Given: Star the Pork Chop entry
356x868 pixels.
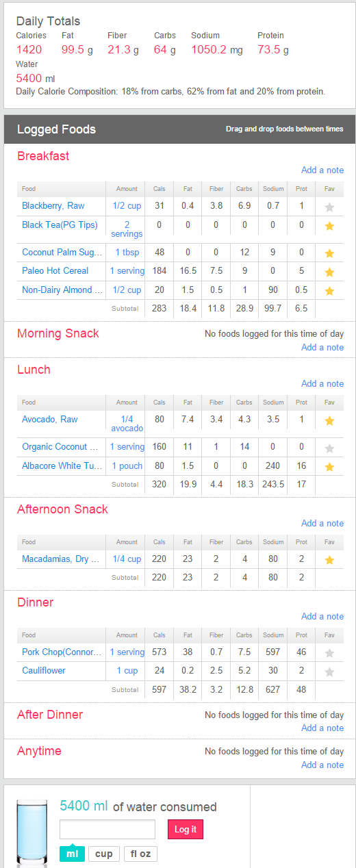Looking at the screenshot, I should [x=329, y=653].
